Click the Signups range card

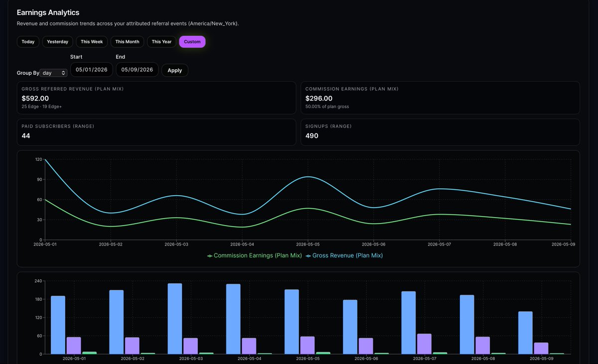pos(441,132)
